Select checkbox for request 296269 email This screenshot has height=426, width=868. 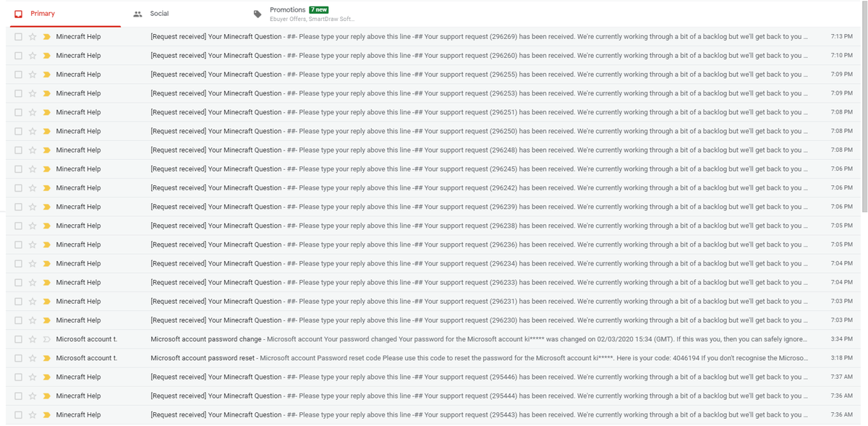[18, 36]
